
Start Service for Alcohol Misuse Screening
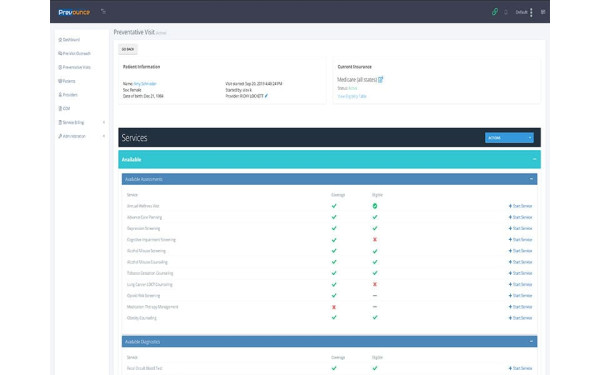pyautogui.click(x=520, y=251)
